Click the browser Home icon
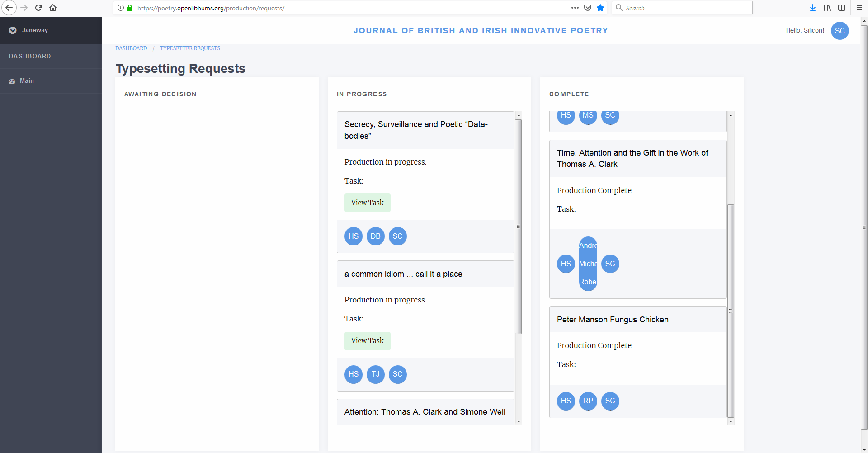This screenshot has width=868, height=453. tap(53, 8)
